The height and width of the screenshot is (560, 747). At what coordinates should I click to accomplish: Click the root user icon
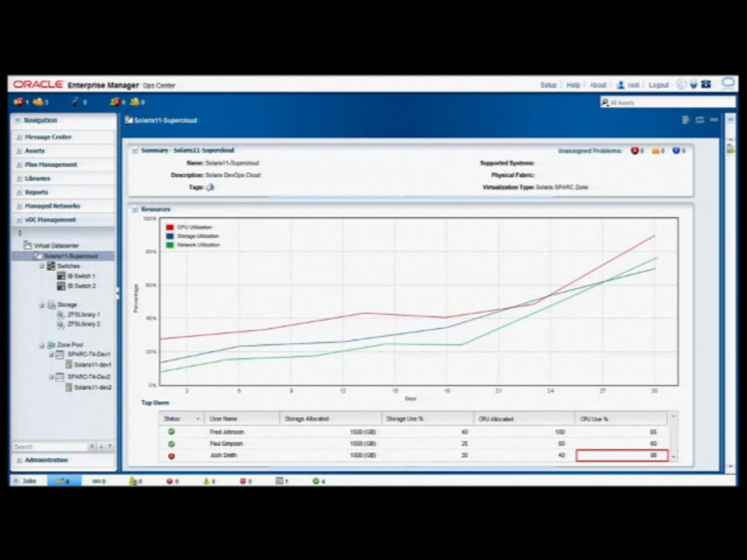coord(620,85)
